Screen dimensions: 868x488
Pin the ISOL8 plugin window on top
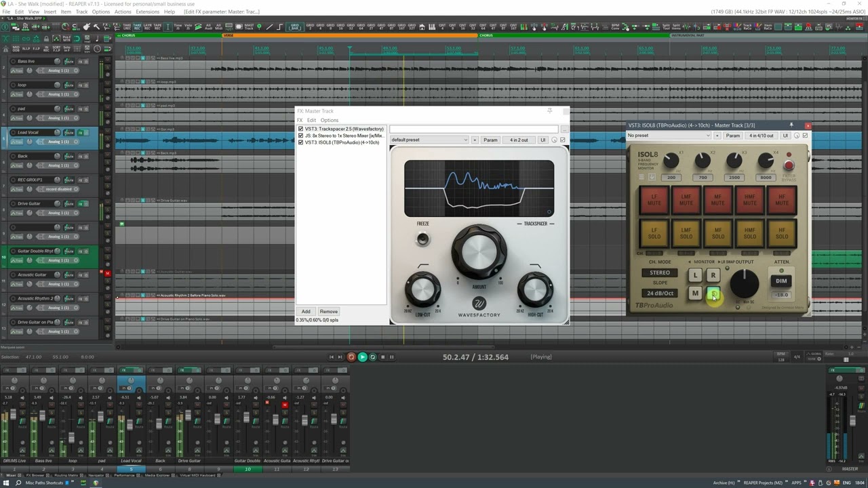coord(791,125)
